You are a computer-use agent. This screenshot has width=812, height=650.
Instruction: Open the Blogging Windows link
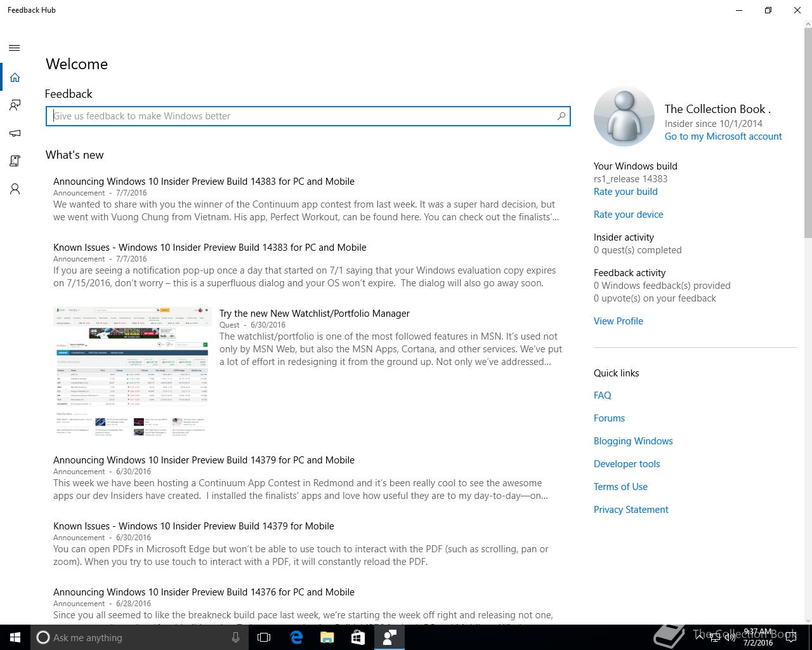click(x=633, y=441)
